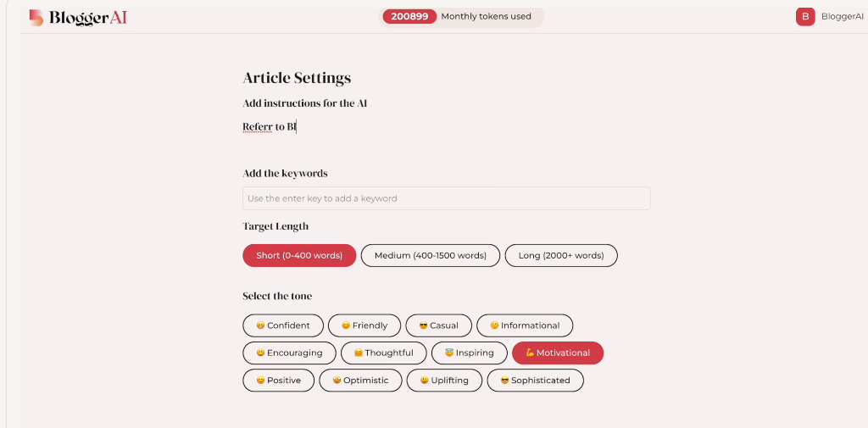Select the Informational tone
The width and height of the screenshot is (868, 428).
[525, 325]
